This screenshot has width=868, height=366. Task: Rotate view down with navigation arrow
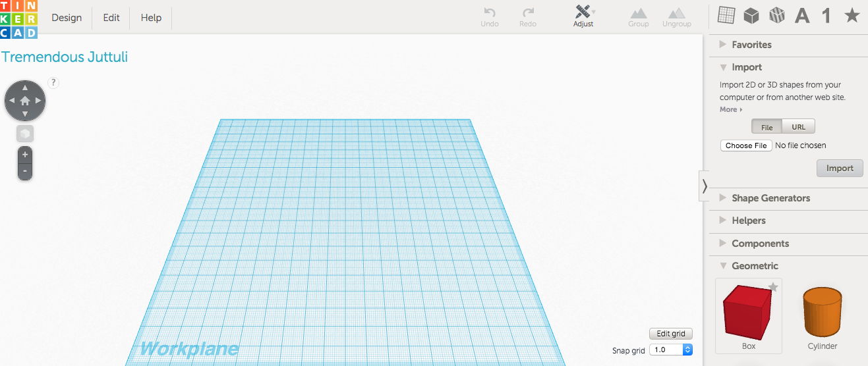pyautogui.click(x=25, y=114)
